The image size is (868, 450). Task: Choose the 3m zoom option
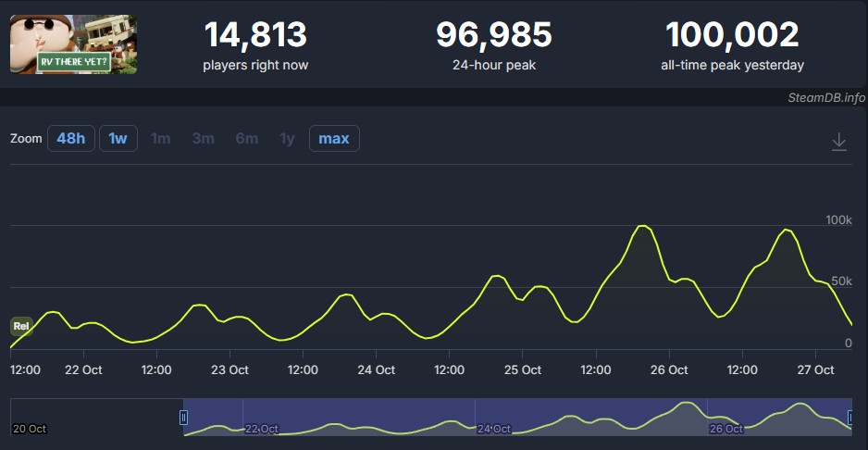(x=203, y=139)
